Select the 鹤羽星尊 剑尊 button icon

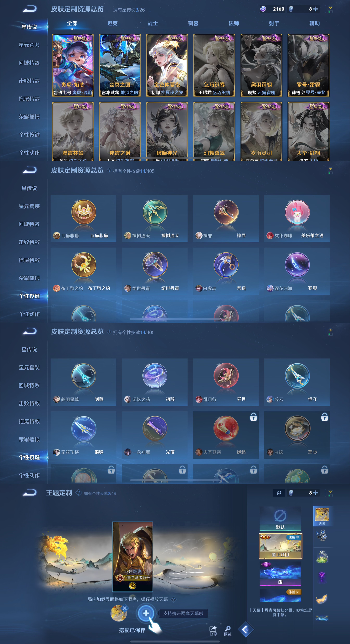(84, 376)
